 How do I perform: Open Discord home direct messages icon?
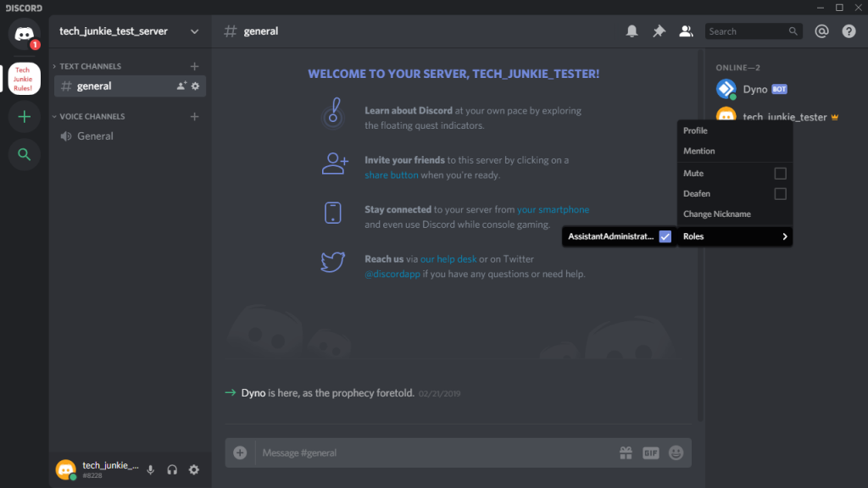pos(24,34)
